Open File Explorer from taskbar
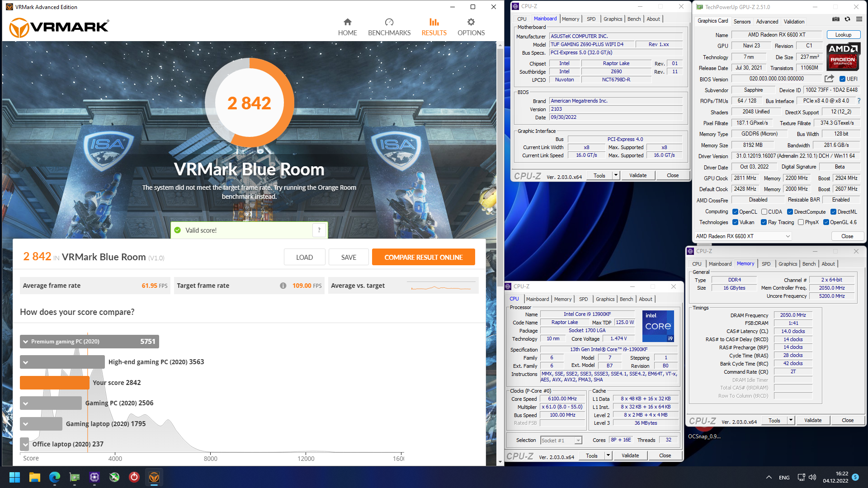This screenshot has width=868, height=488. (35, 477)
